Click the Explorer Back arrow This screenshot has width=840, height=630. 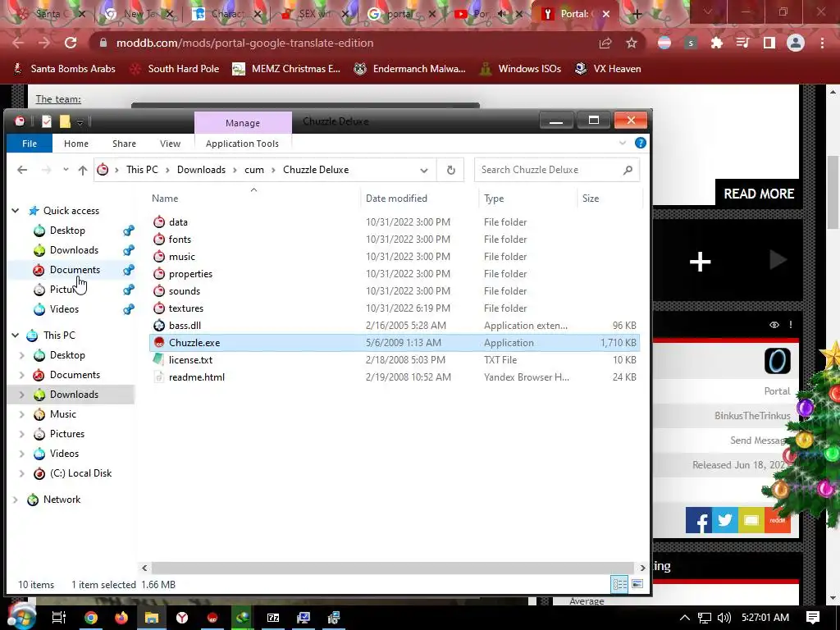click(x=22, y=170)
